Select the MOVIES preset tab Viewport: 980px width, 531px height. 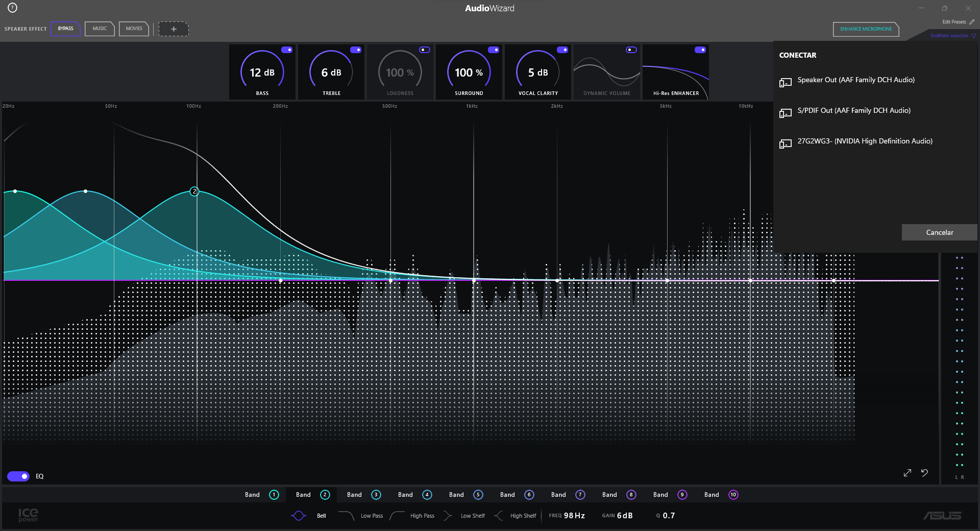[134, 29]
